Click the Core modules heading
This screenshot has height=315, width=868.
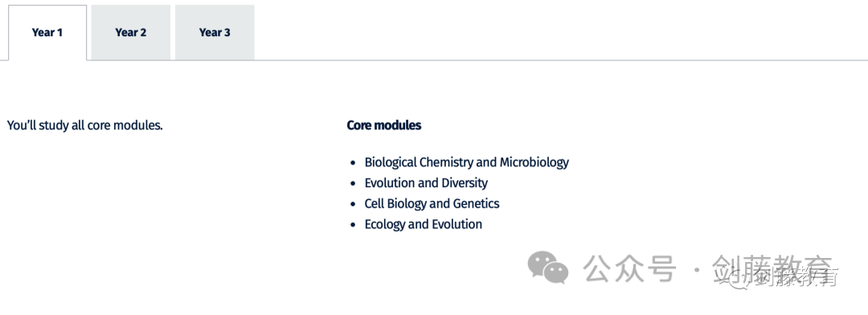click(x=384, y=125)
